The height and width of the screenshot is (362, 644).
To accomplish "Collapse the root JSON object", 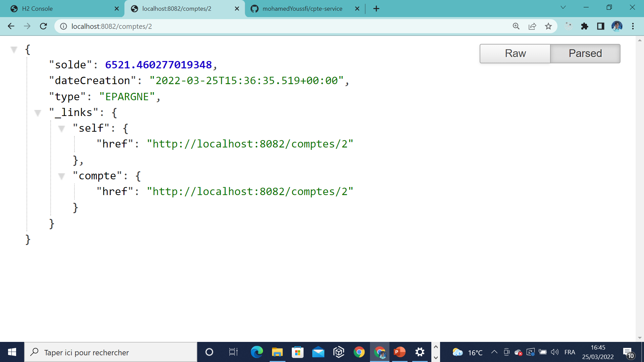I will pyautogui.click(x=14, y=50).
